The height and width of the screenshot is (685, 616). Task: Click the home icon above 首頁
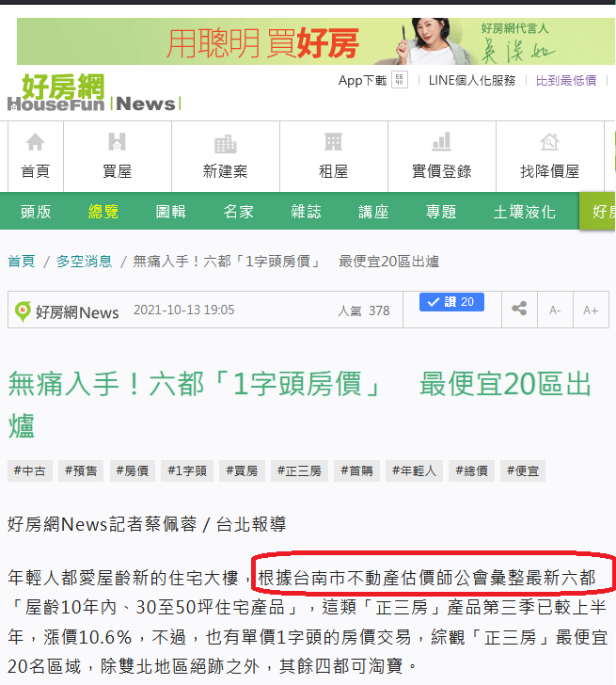pos(36,142)
